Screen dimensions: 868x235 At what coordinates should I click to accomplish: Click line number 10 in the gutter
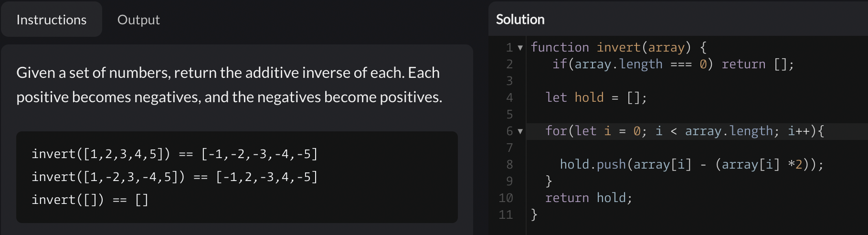(x=506, y=198)
